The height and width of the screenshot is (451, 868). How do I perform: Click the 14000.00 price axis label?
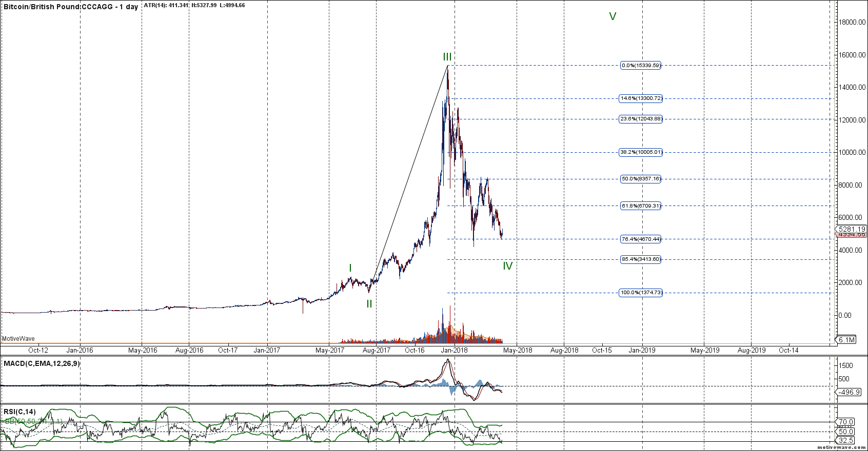pos(853,87)
